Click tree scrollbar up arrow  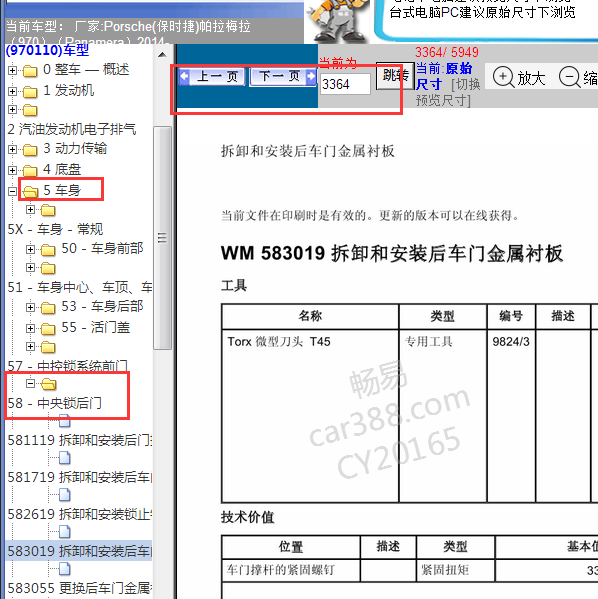(162, 55)
